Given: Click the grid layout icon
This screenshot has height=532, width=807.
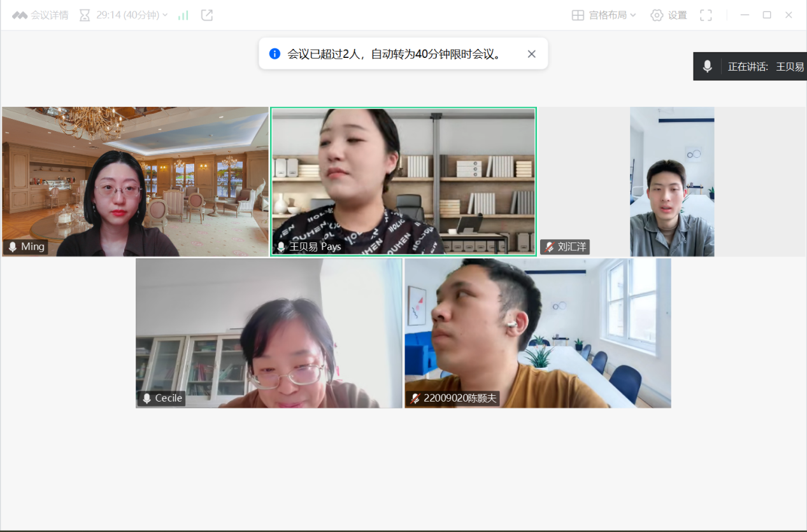Looking at the screenshot, I should pos(578,15).
